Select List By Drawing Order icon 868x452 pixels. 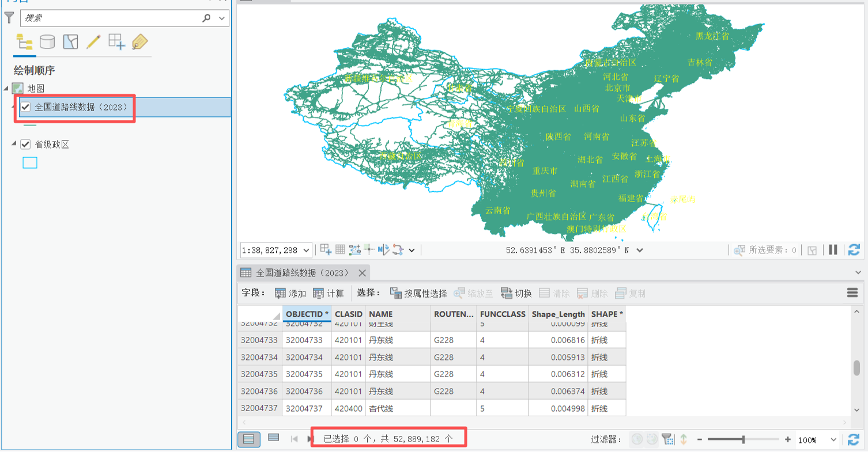24,42
